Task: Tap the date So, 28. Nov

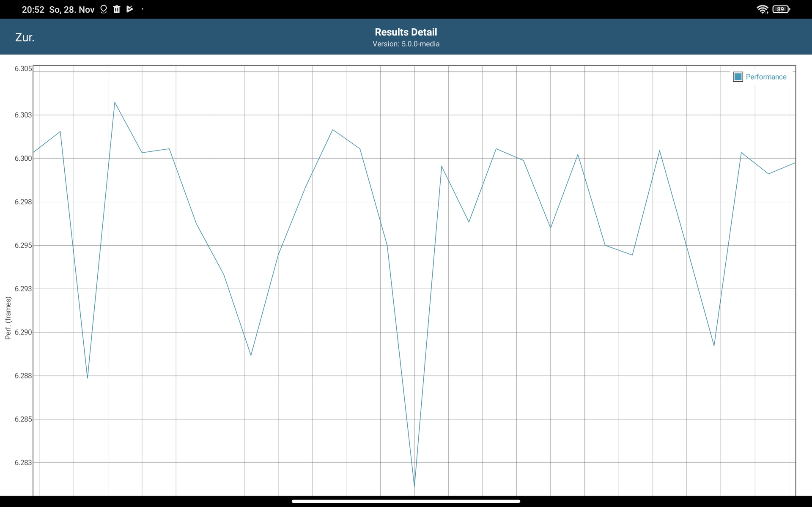Action: click(71, 9)
